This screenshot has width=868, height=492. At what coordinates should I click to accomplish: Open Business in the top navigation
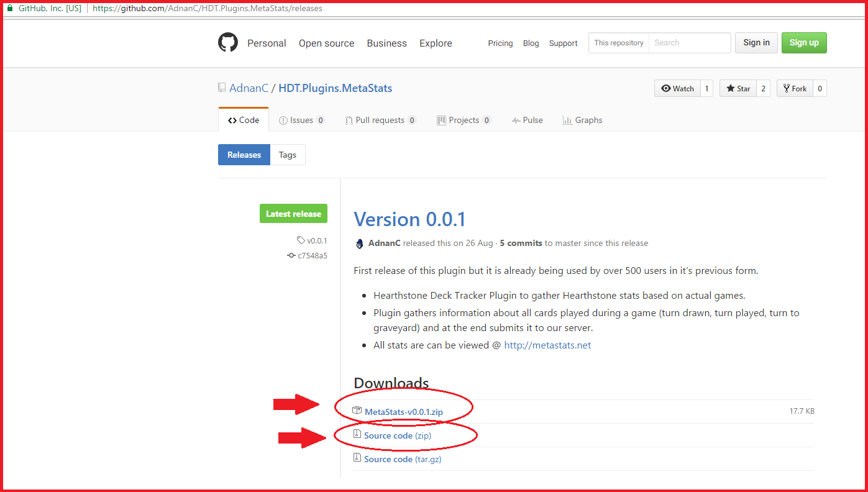(x=386, y=43)
